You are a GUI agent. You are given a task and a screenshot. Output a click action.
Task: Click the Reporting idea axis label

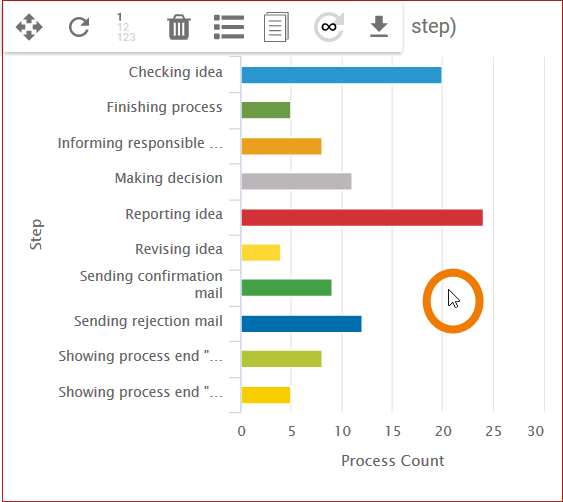174,214
